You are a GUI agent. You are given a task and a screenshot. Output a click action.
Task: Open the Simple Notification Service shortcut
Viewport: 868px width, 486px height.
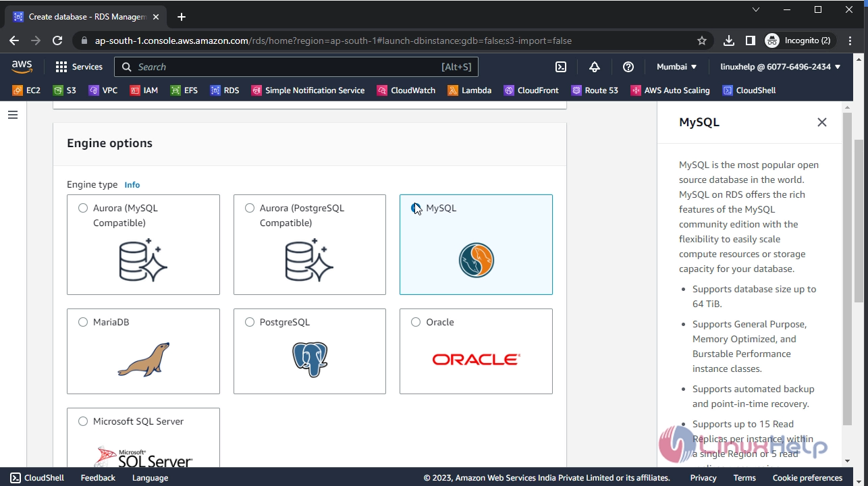coord(308,90)
